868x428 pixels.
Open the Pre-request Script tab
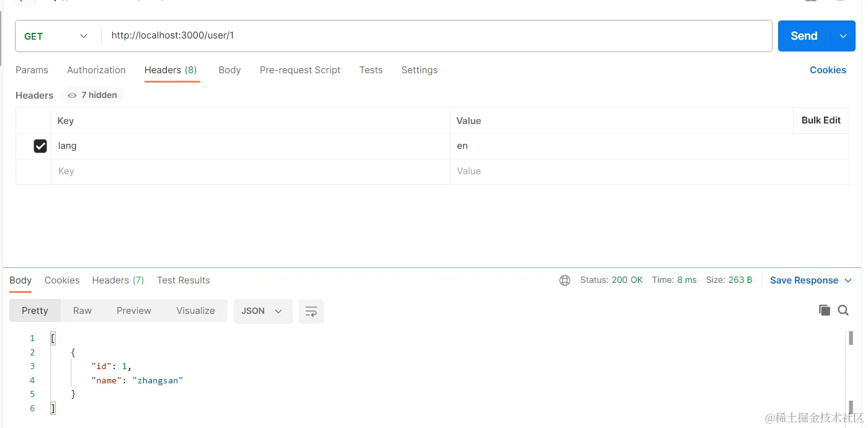[300, 70]
